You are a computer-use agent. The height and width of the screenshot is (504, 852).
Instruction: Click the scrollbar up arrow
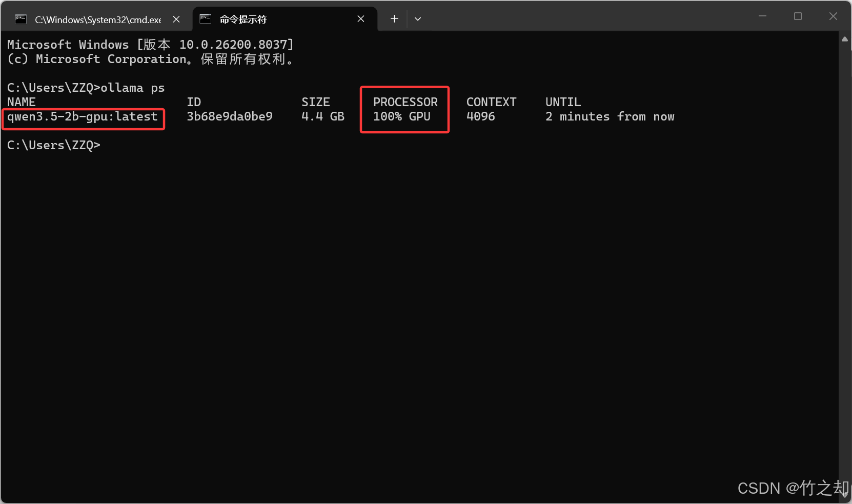coord(845,39)
